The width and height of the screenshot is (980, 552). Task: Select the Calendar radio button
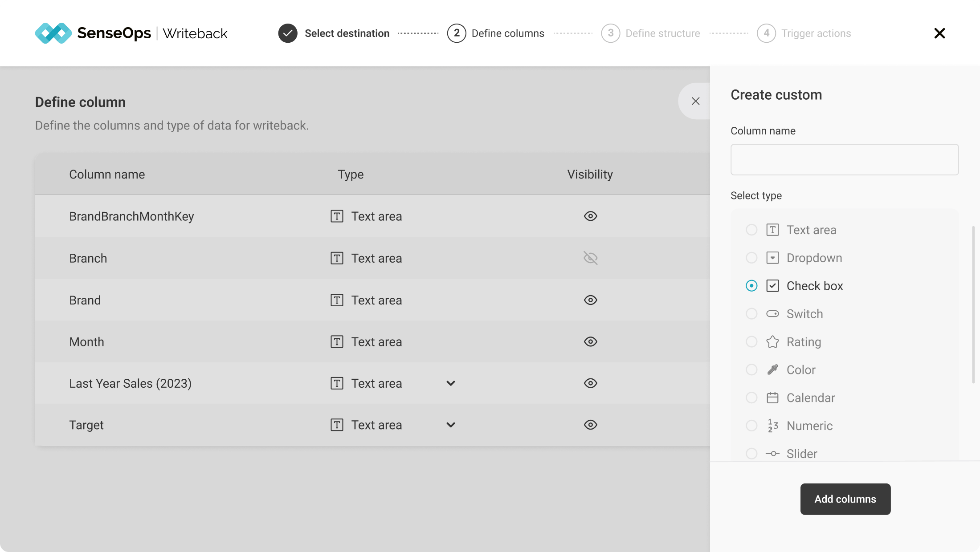pos(751,398)
